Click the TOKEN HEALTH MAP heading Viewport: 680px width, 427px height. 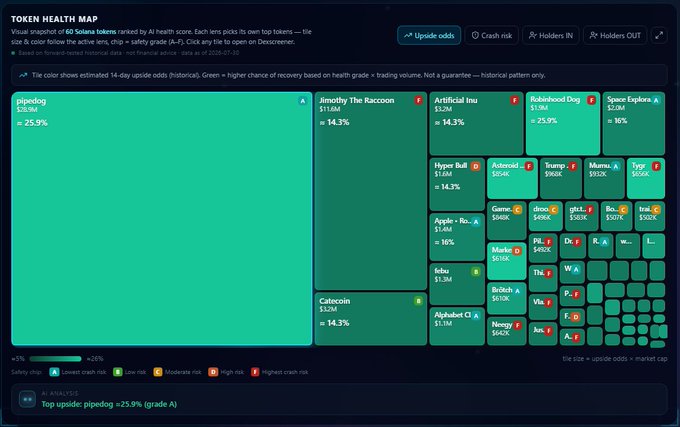coord(54,19)
